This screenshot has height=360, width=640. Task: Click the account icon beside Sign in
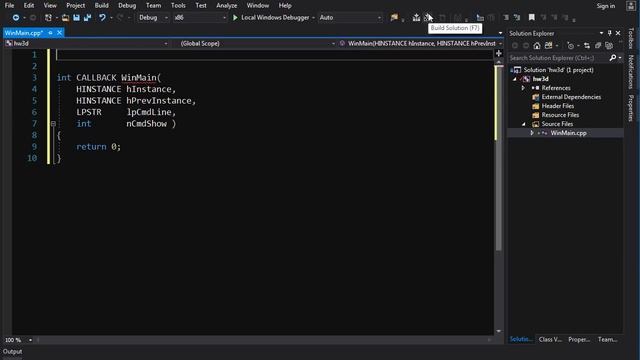[x=631, y=6]
